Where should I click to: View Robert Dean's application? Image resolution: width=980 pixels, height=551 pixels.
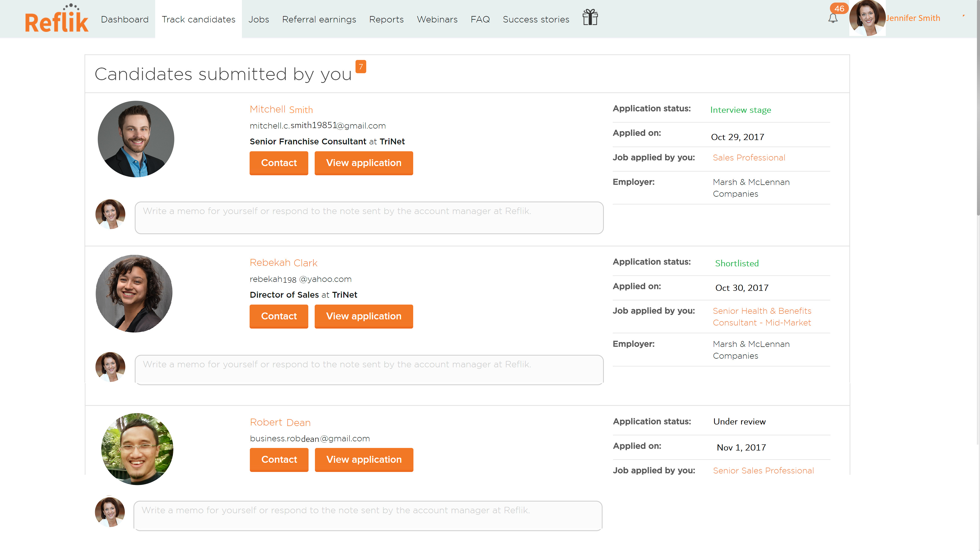coord(364,459)
